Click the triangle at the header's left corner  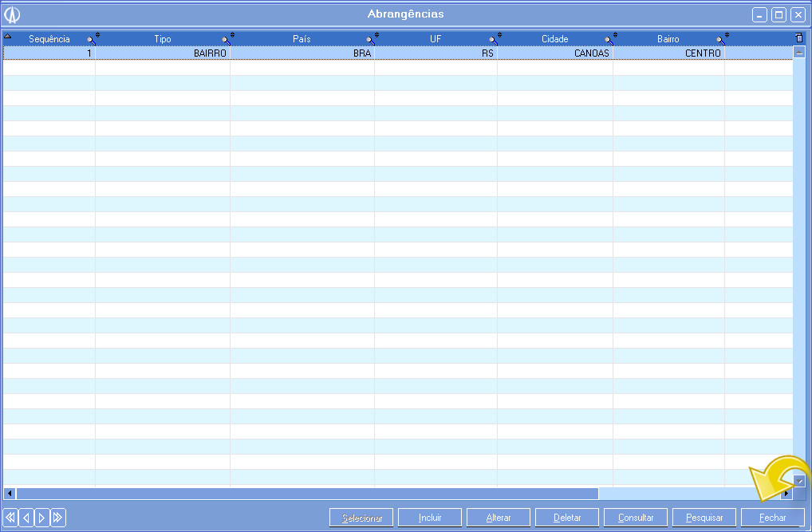8,36
